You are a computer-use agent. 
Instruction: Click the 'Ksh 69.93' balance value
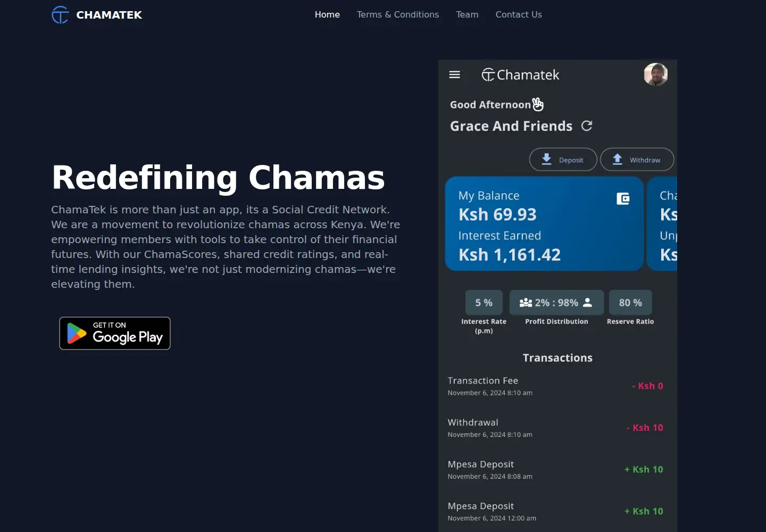[x=497, y=214]
